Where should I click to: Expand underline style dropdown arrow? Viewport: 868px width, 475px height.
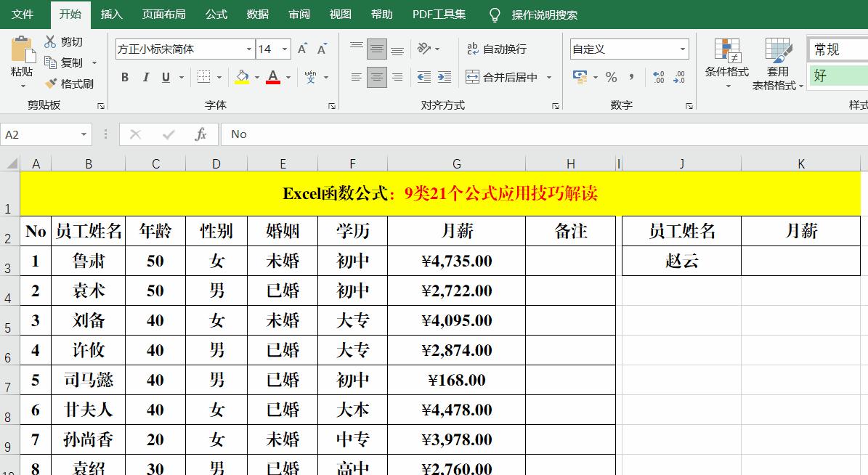[181, 77]
